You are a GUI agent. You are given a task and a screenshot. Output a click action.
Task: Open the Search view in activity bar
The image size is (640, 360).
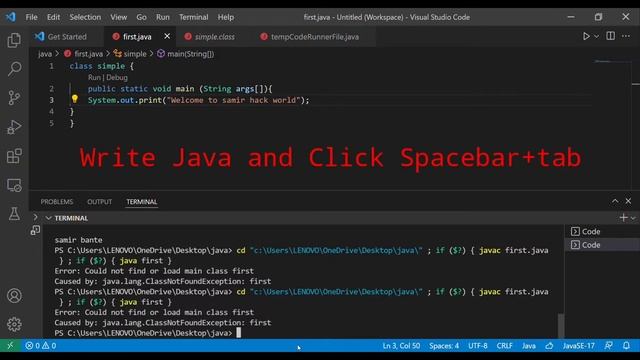click(x=14, y=69)
